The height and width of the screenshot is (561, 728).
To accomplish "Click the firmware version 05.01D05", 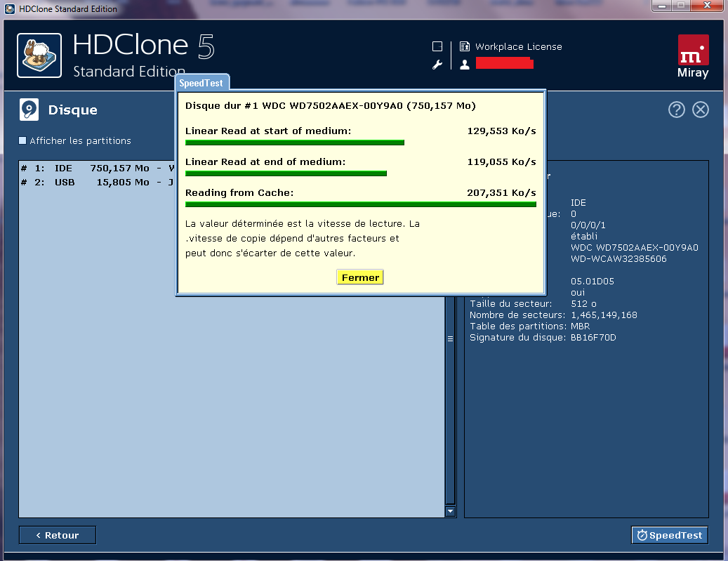I will (x=593, y=281).
